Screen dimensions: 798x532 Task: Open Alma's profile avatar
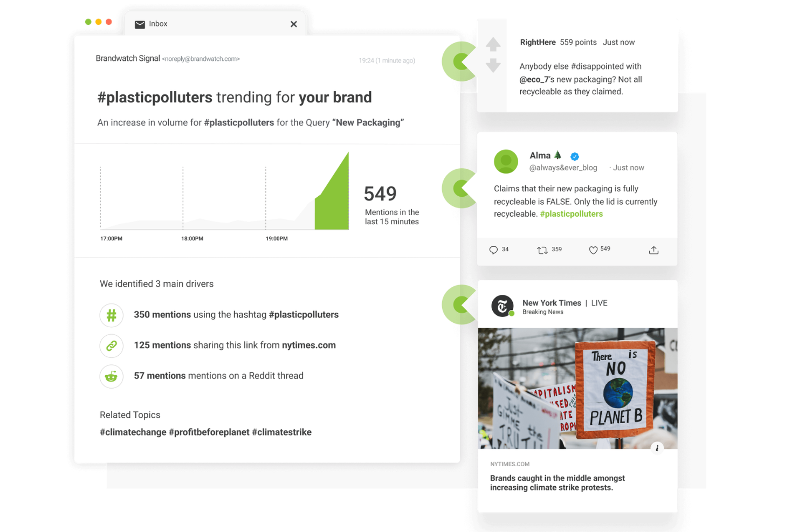point(506,161)
